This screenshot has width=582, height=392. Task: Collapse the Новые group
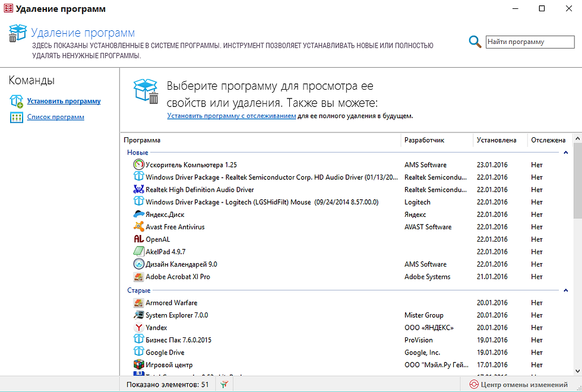coord(565,152)
